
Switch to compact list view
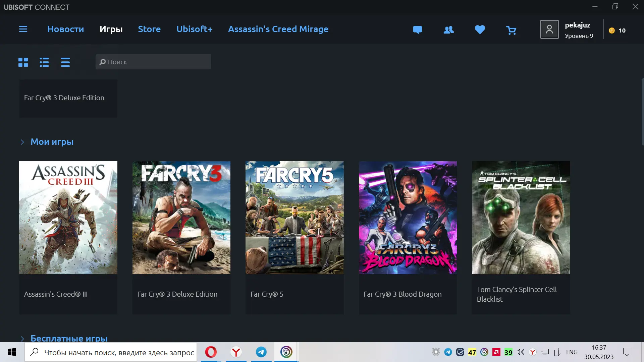pos(65,62)
